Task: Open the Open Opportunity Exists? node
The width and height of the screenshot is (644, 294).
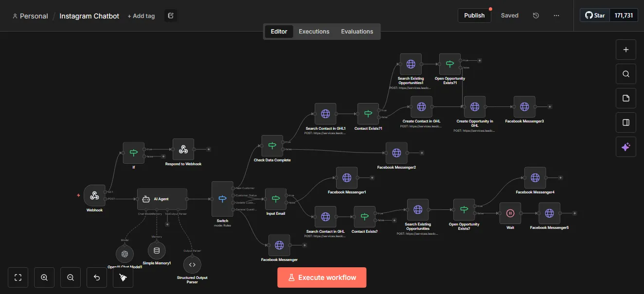Action: click(x=464, y=210)
